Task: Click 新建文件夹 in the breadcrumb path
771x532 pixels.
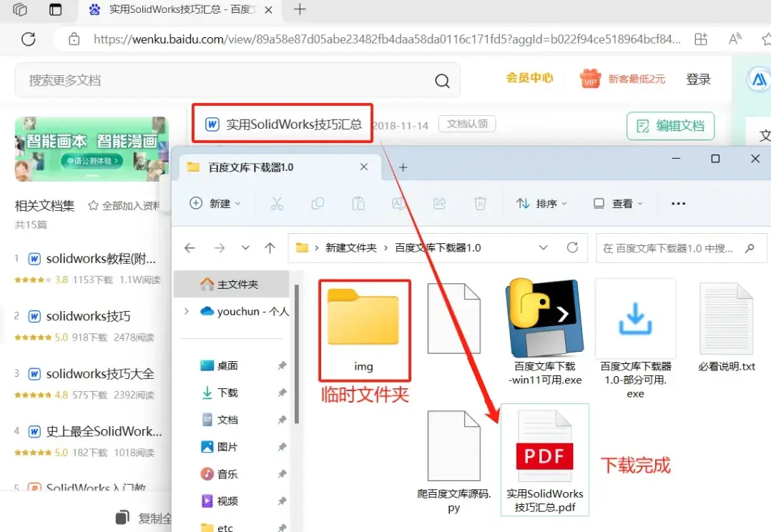Action: pos(351,248)
